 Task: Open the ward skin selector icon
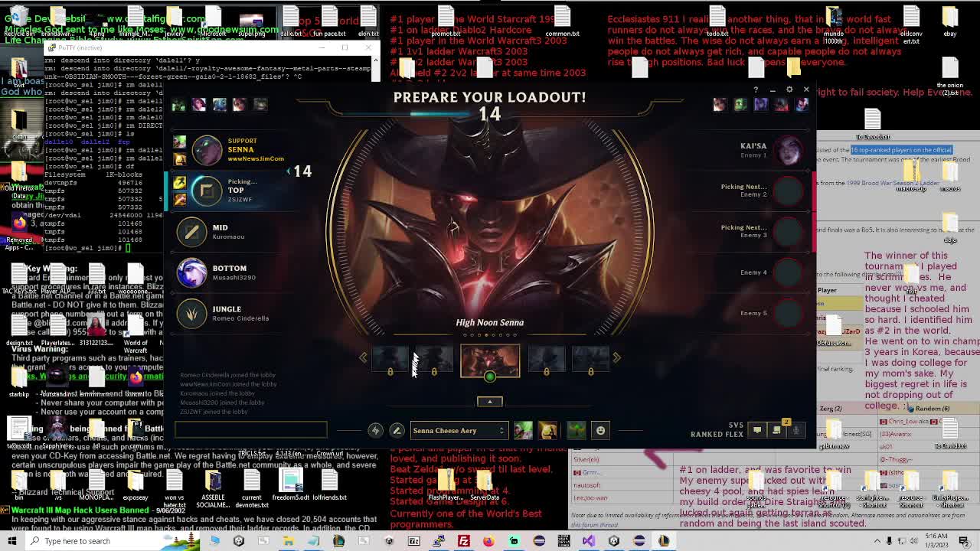576,431
